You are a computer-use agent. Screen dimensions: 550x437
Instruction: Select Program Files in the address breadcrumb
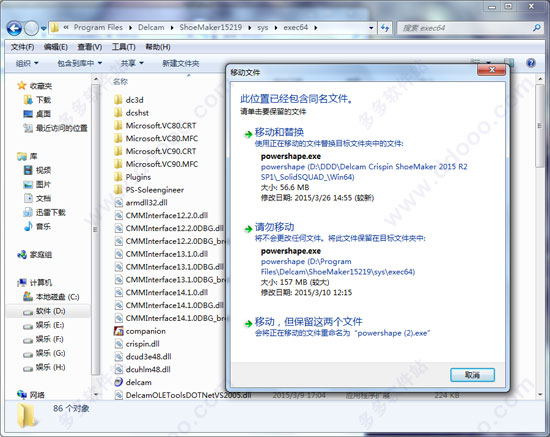pos(98,27)
